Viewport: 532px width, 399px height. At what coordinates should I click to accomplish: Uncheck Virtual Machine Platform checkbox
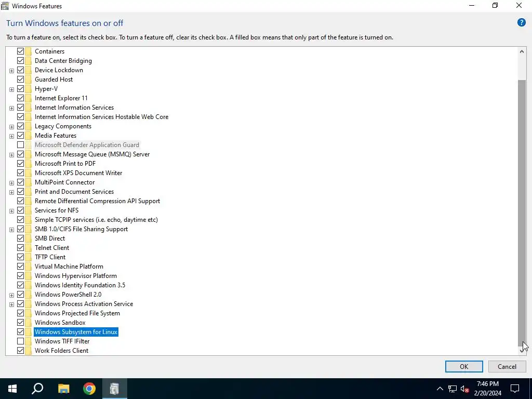point(20,267)
